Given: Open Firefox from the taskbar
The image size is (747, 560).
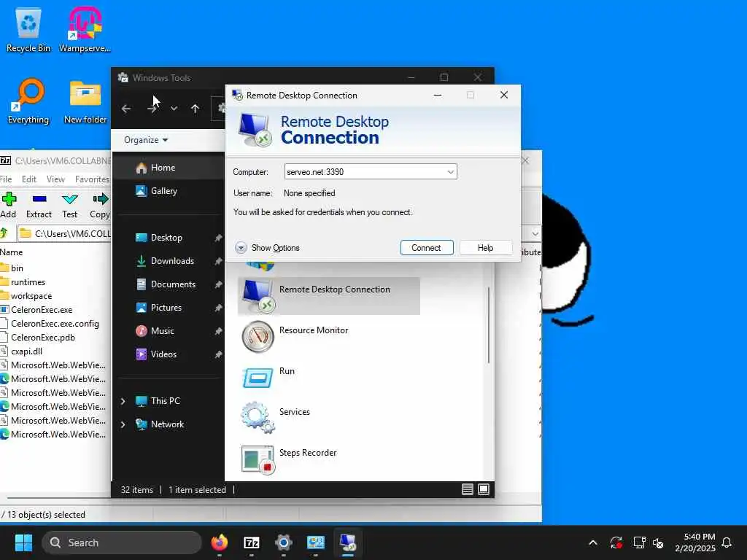Looking at the screenshot, I should point(219,542).
